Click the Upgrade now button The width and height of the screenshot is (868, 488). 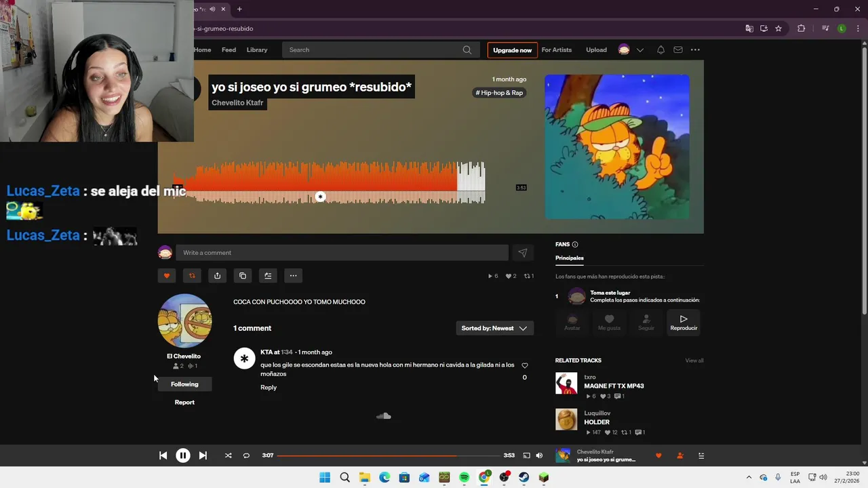513,50
